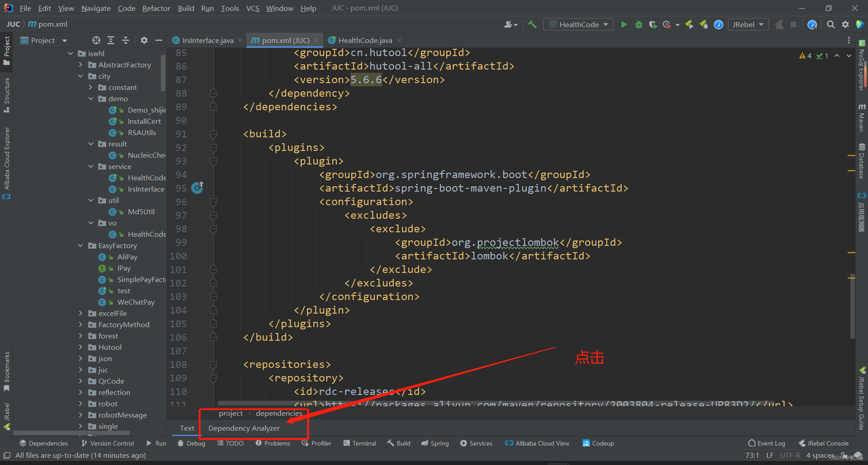
Task: Open the VCS menu
Action: [x=253, y=8]
